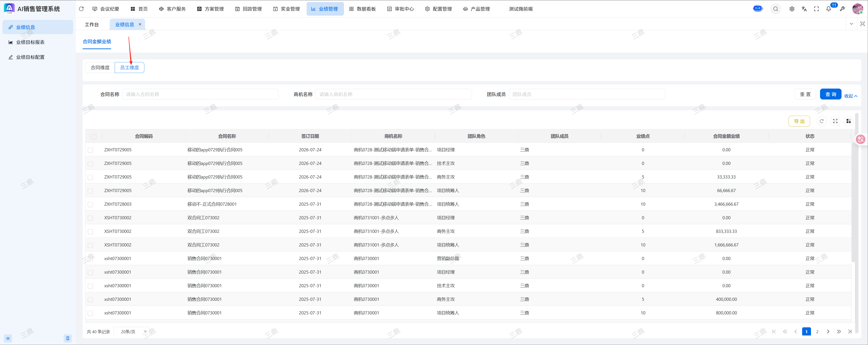Click the 合同名称 input field
868x345 pixels.
click(200, 94)
